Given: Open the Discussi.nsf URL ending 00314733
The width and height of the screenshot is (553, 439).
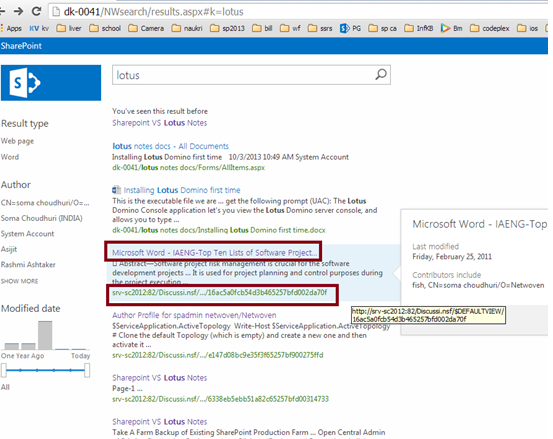Looking at the screenshot, I should coord(220,399).
